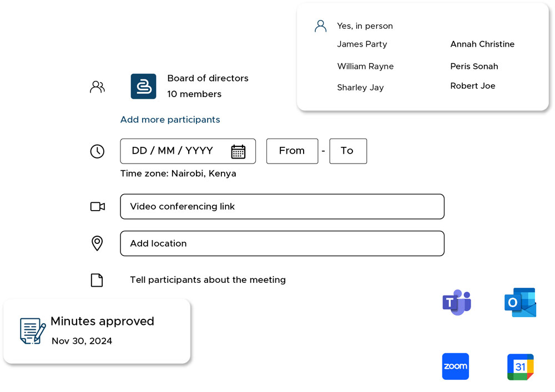Click the clock icon beside the date
Screen dimensions: 555x392
pyautogui.click(x=97, y=151)
